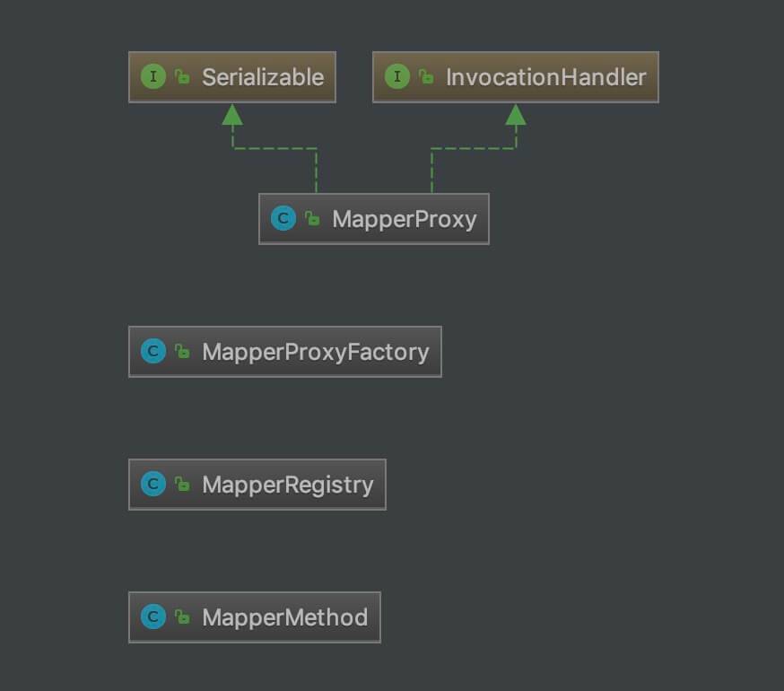The width and height of the screenshot is (784, 691).
Task: Select the Serializable node label
Action: (263, 77)
